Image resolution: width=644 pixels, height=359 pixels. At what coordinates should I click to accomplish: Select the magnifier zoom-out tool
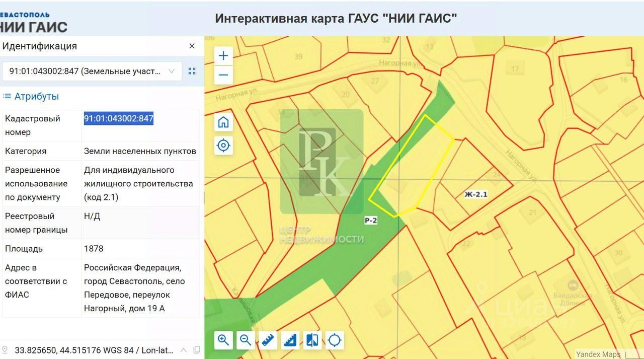[x=246, y=340]
